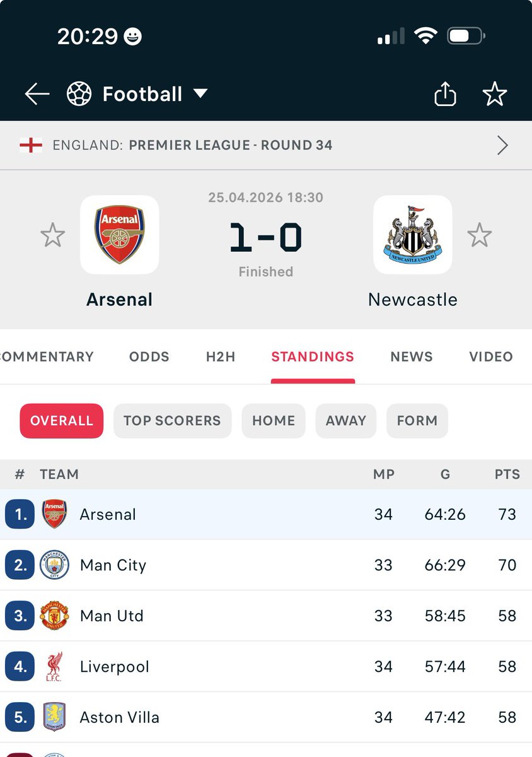
Task: Tap the Liverpool logo in standings
Action: pos(54,667)
